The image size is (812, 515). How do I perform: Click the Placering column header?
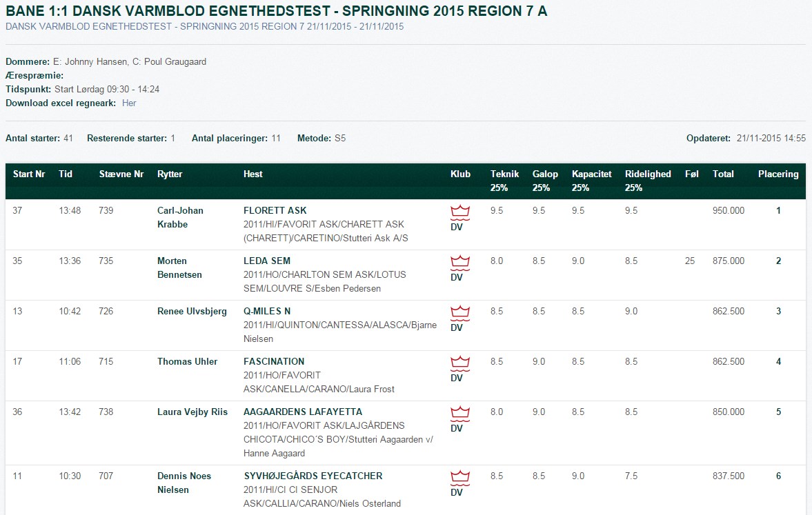pos(778,174)
